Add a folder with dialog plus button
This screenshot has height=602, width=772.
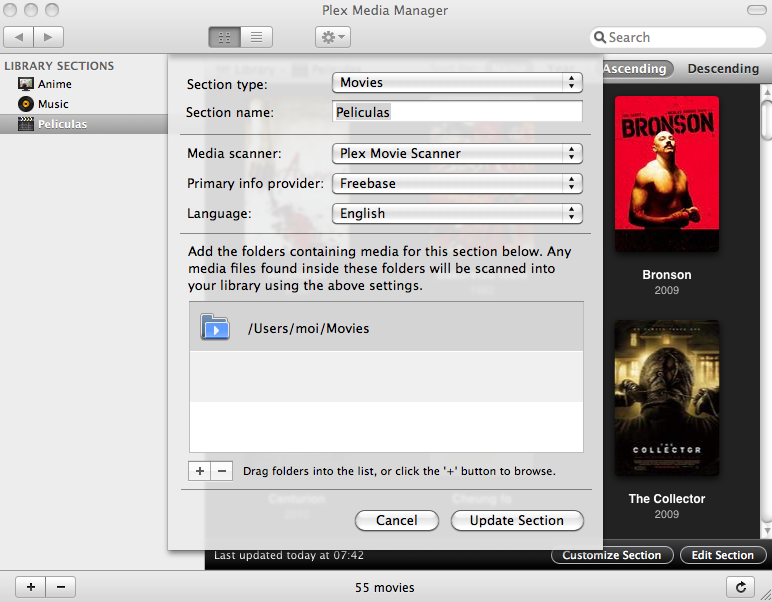199,471
